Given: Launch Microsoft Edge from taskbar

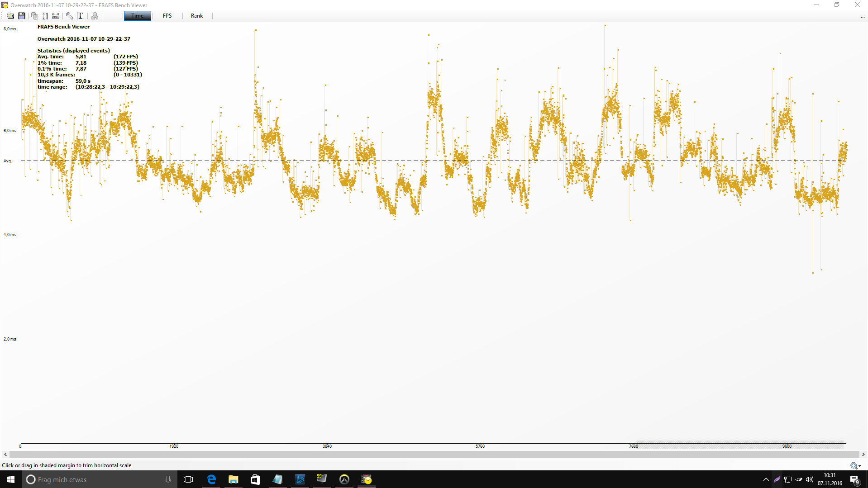Looking at the screenshot, I should pos(211,479).
